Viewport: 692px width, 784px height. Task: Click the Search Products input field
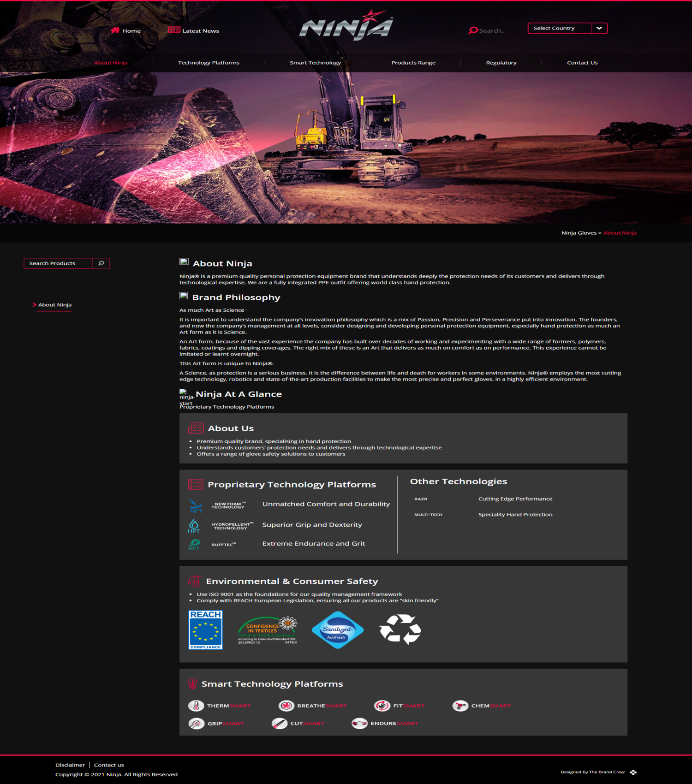click(x=58, y=263)
